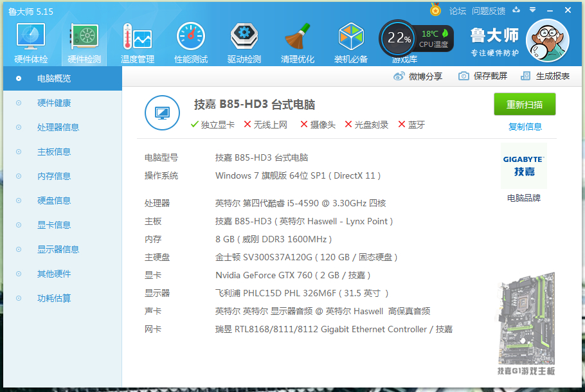
Task: Click the green 重新扫描 button
Action: [x=525, y=105]
